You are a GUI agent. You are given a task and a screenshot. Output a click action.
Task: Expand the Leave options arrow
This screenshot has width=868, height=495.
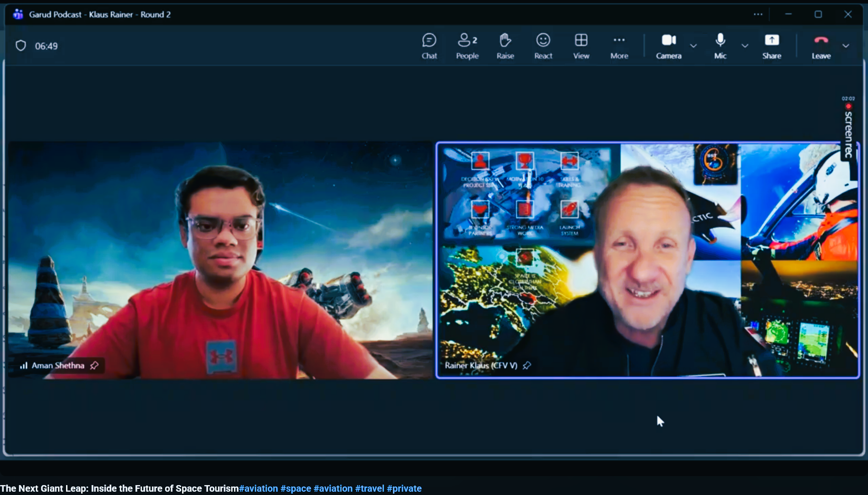[845, 46]
